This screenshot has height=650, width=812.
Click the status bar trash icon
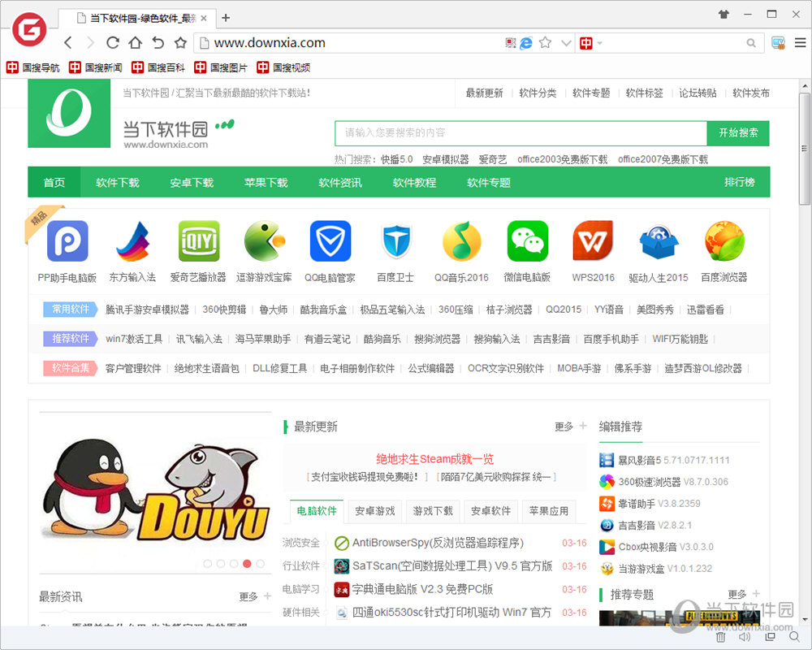point(721,637)
